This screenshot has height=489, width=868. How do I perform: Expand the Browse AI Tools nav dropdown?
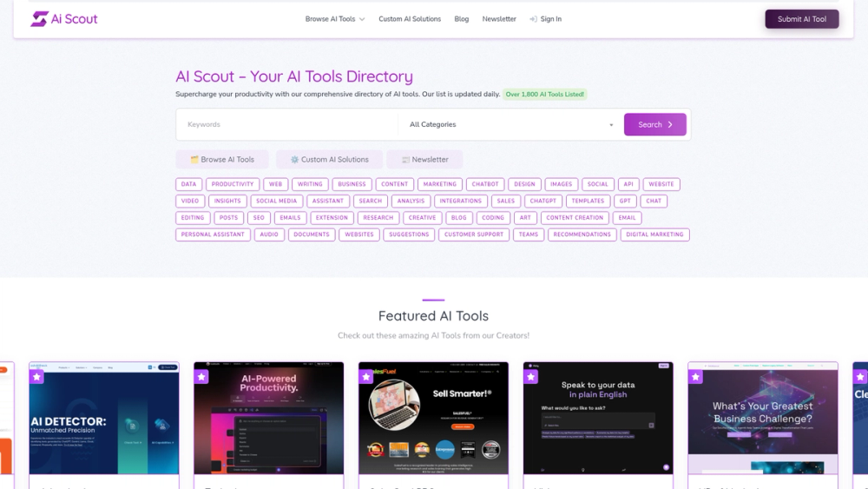(x=335, y=19)
